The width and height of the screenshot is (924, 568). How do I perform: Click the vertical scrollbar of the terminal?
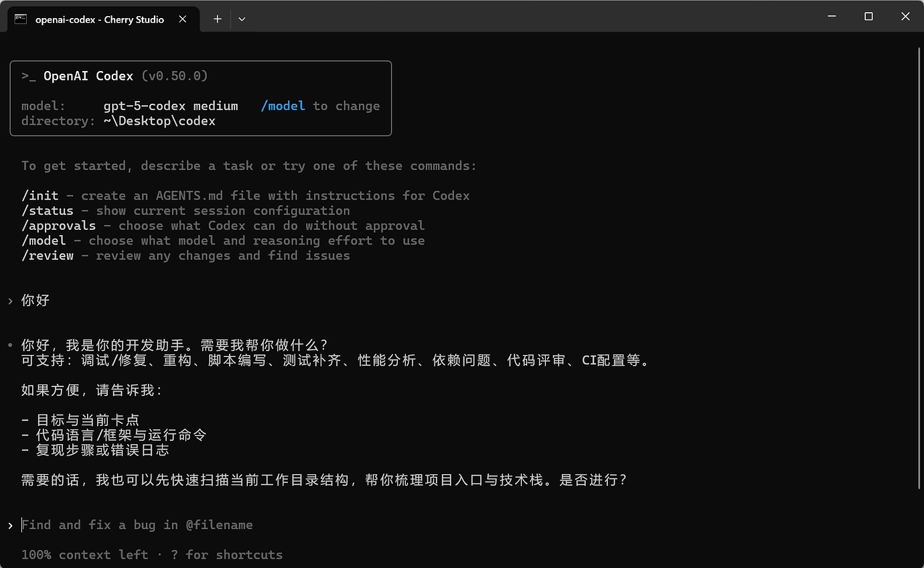point(919,268)
